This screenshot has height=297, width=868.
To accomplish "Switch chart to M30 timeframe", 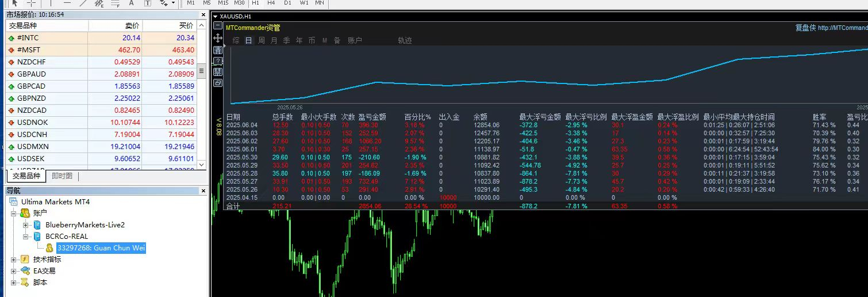I will 240,3.
